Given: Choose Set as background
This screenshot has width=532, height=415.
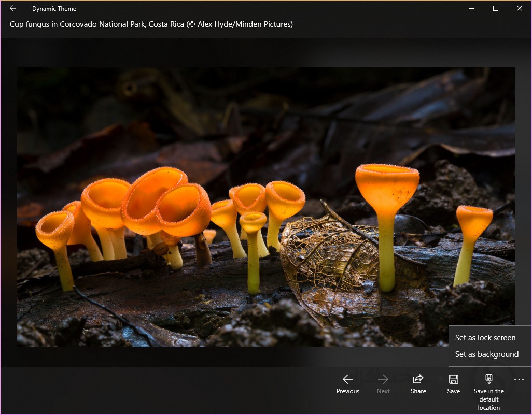Looking at the screenshot, I should pyautogui.click(x=486, y=354).
